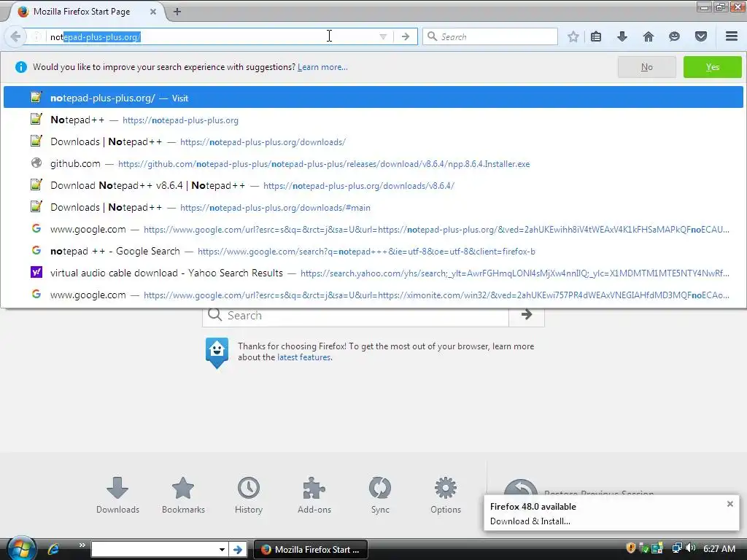Select Download Notepad++ v8.6.4 suggestion

click(373, 186)
